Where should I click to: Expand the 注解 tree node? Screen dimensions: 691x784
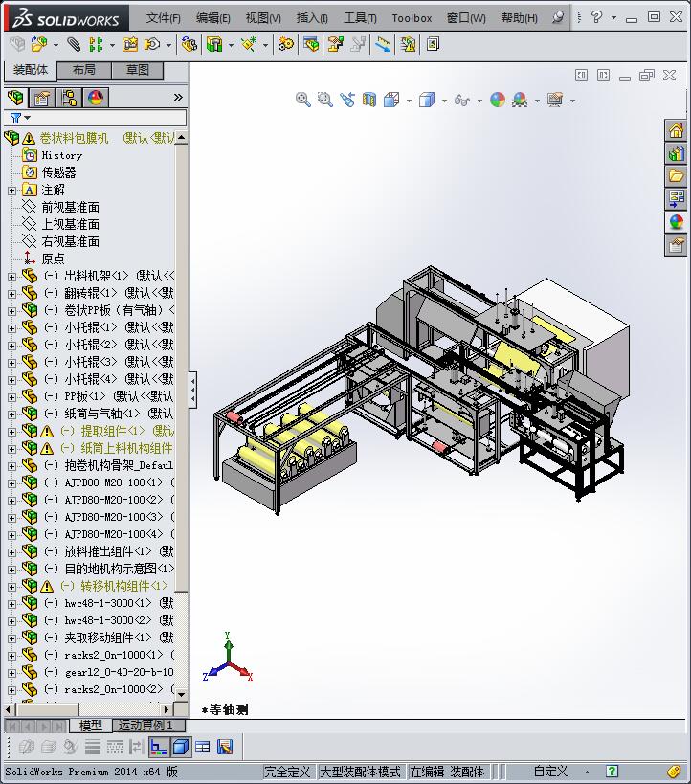pos(12,190)
